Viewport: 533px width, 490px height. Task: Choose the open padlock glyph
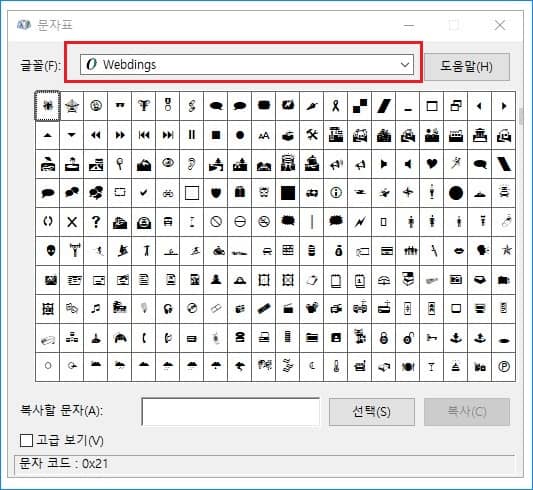(x=408, y=338)
